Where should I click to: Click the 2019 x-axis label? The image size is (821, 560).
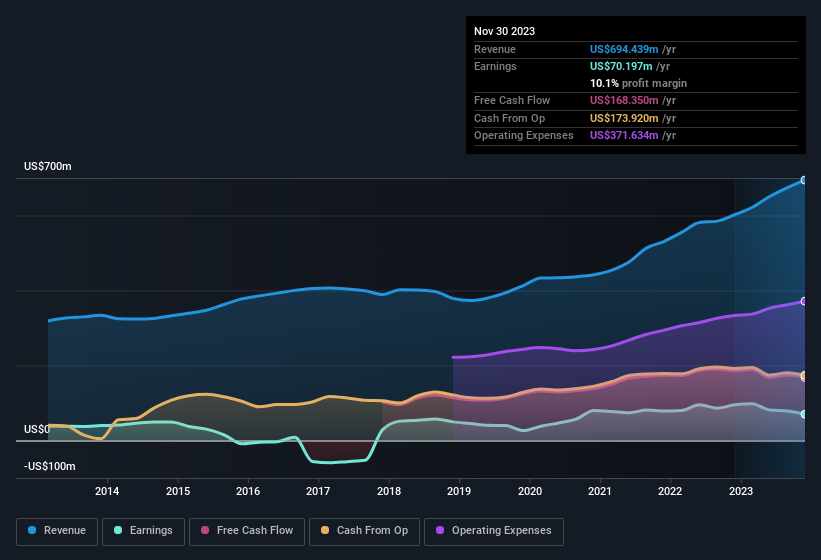459,491
